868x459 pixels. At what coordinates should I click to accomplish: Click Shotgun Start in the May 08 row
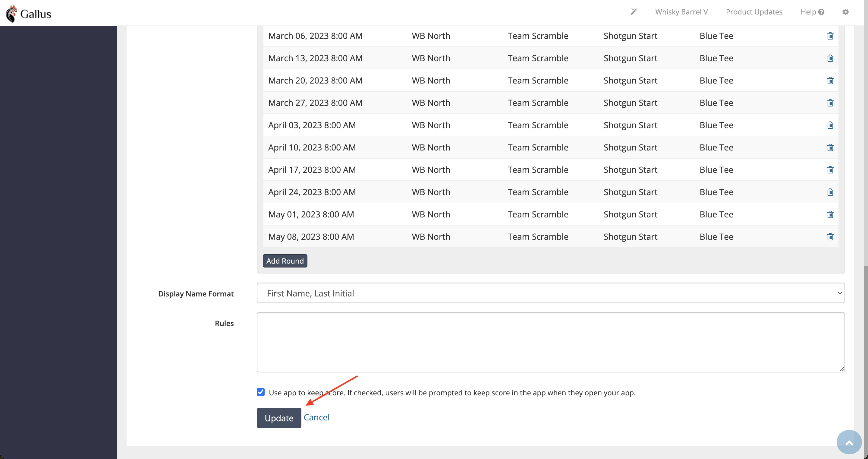point(630,236)
